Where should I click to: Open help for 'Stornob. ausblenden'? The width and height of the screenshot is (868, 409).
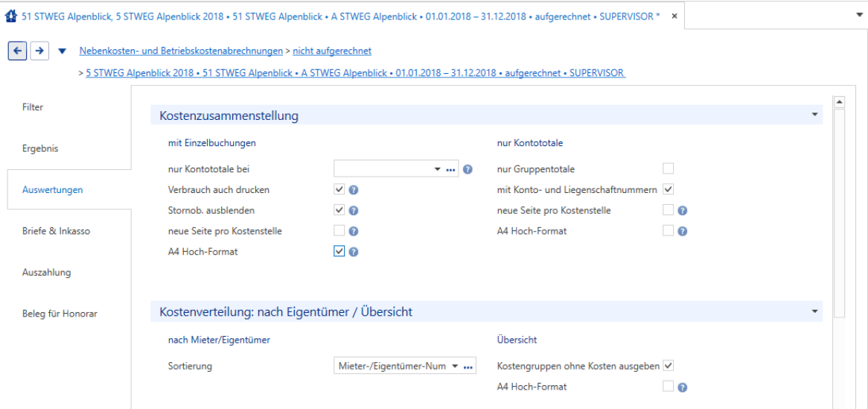pyautogui.click(x=354, y=211)
